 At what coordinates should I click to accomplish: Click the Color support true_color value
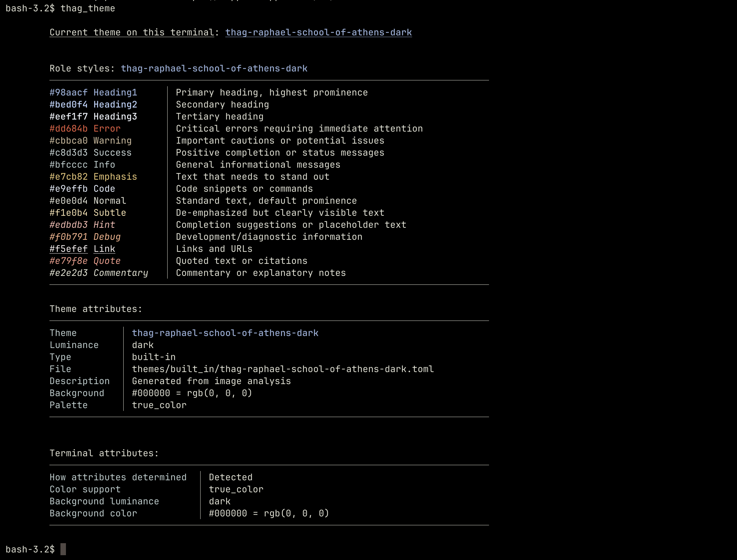[236, 489]
